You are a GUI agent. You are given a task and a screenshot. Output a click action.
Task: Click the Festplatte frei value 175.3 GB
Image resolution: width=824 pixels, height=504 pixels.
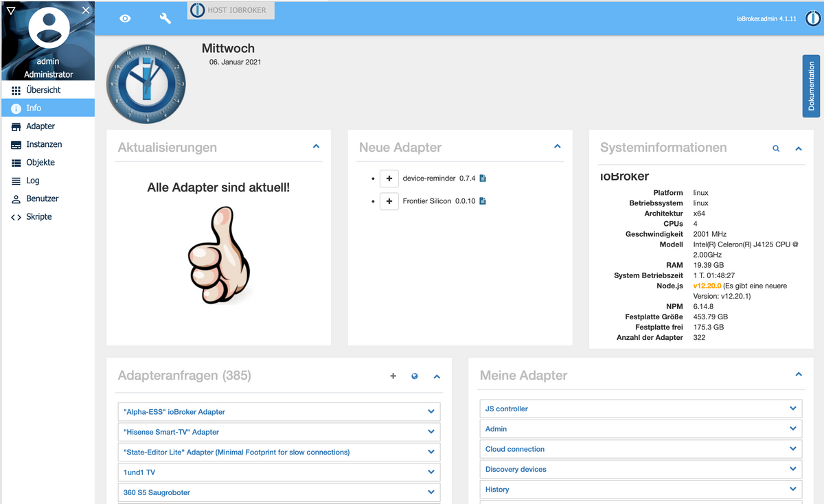point(709,328)
